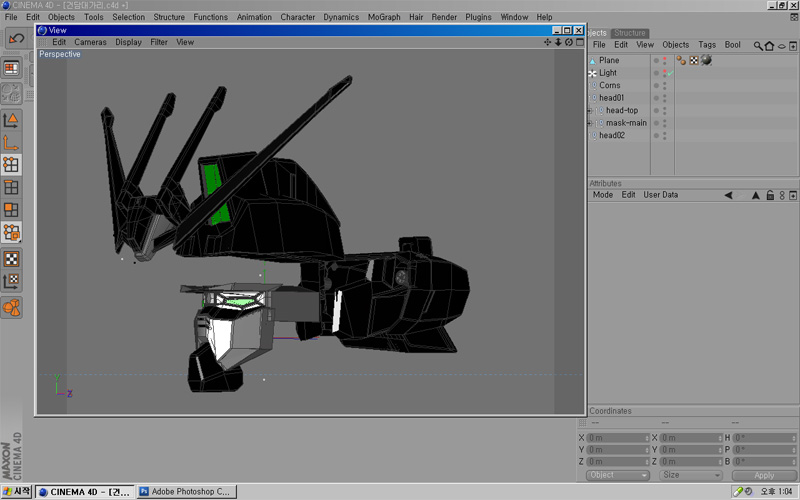Toggle Coms visibility dots
The width and height of the screenshot is (800, 500).
pyautogui.click(x=664, y=86)
